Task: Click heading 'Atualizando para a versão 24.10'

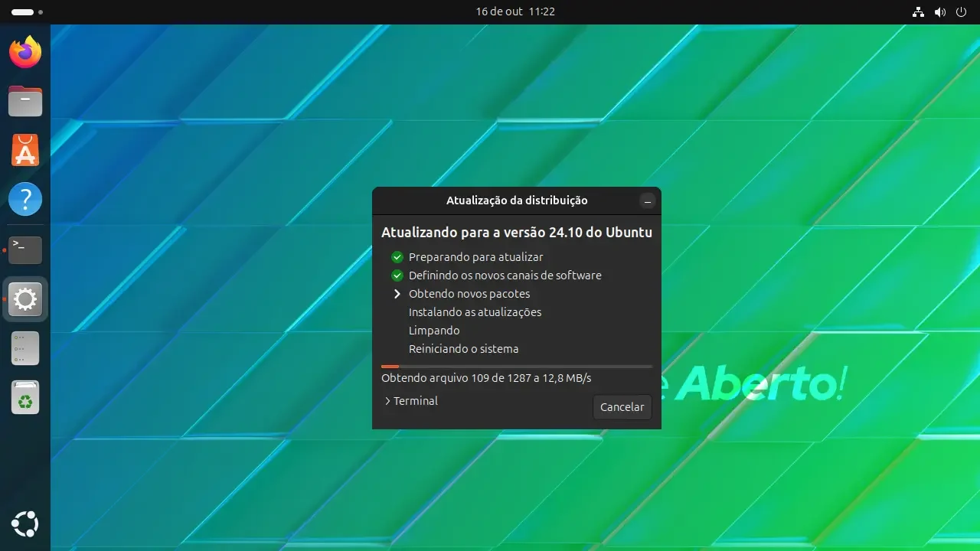Action: [517, 233]
